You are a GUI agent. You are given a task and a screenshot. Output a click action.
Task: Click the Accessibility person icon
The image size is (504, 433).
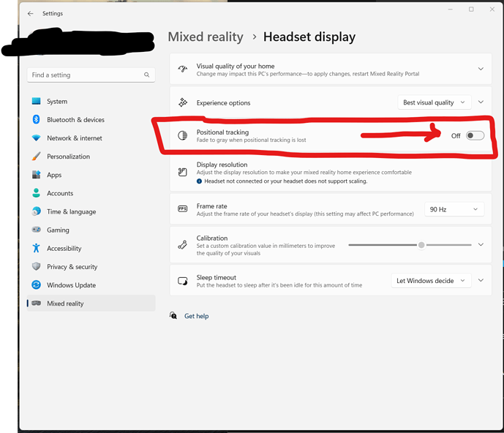pos(36,249)
